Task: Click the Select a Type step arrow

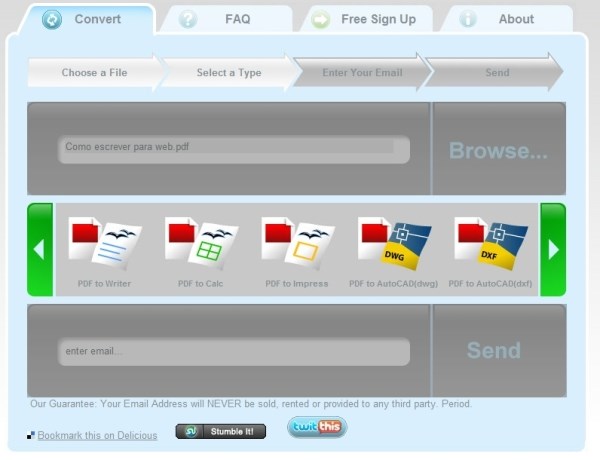Action: [228, 72]
